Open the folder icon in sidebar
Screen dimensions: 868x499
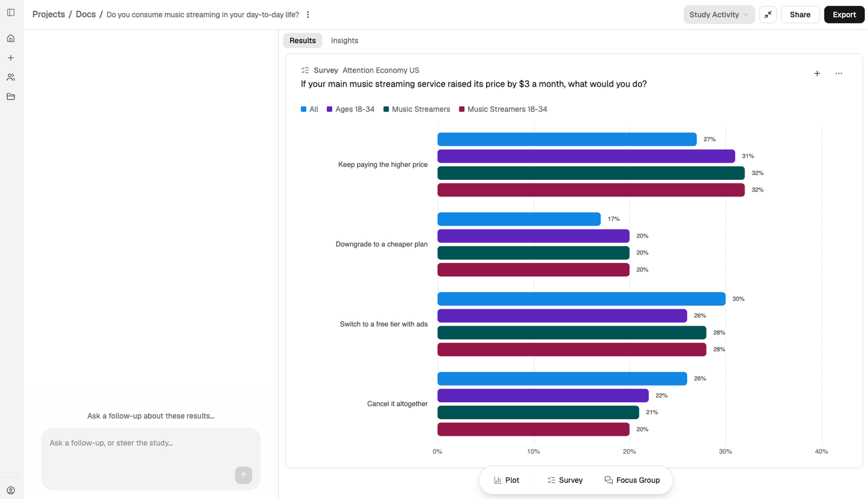[x=11, y=97]
